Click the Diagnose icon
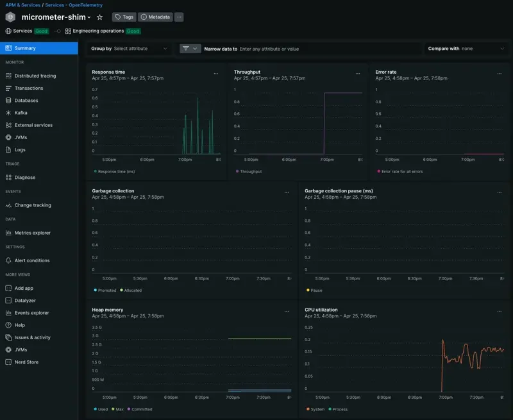 [8, 178]
